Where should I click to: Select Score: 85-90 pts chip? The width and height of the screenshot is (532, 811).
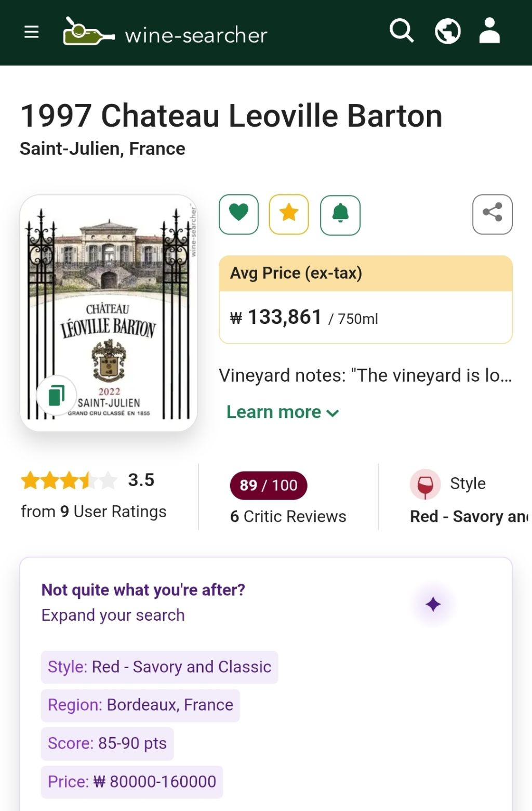point(107,743)
